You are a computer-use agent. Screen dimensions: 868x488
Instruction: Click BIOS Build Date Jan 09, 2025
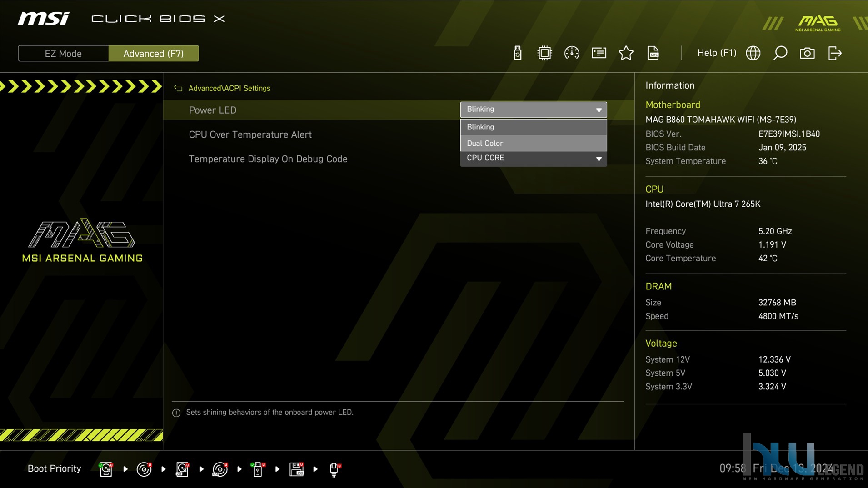pos(782,148)
